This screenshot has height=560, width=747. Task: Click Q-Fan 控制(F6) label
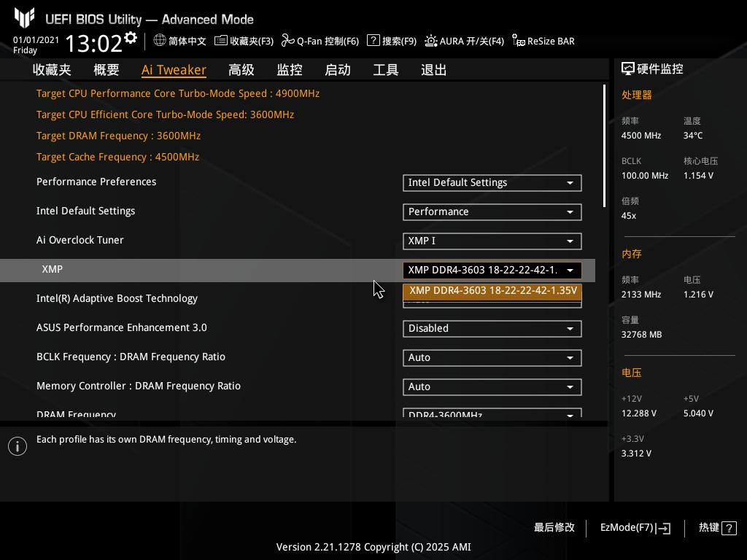point(328,41)
